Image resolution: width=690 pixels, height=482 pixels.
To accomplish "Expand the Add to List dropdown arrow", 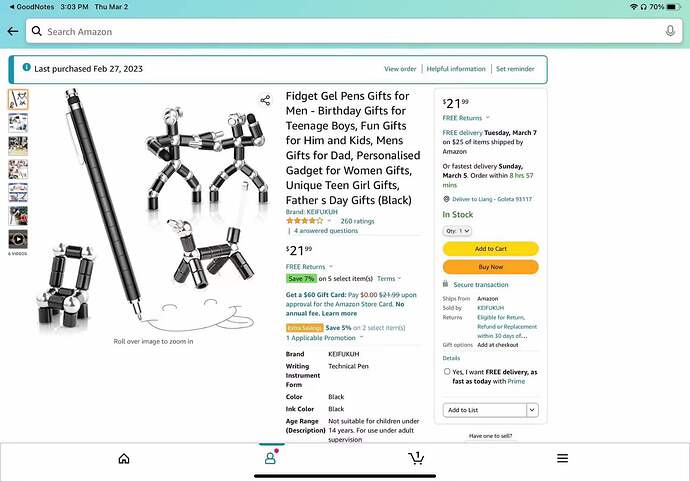I will click(x=532, y=410).
